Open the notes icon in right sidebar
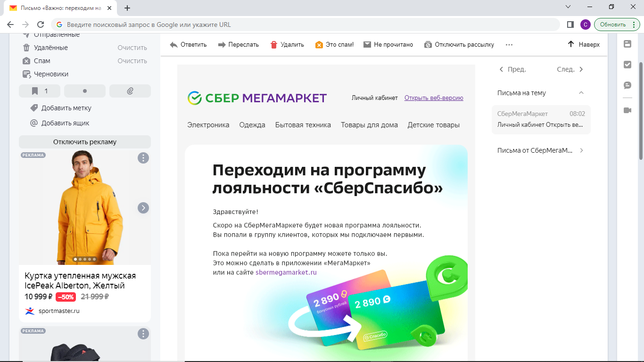Screen dimensions: 644x362 pyautogui.click(x=627, y=44)
